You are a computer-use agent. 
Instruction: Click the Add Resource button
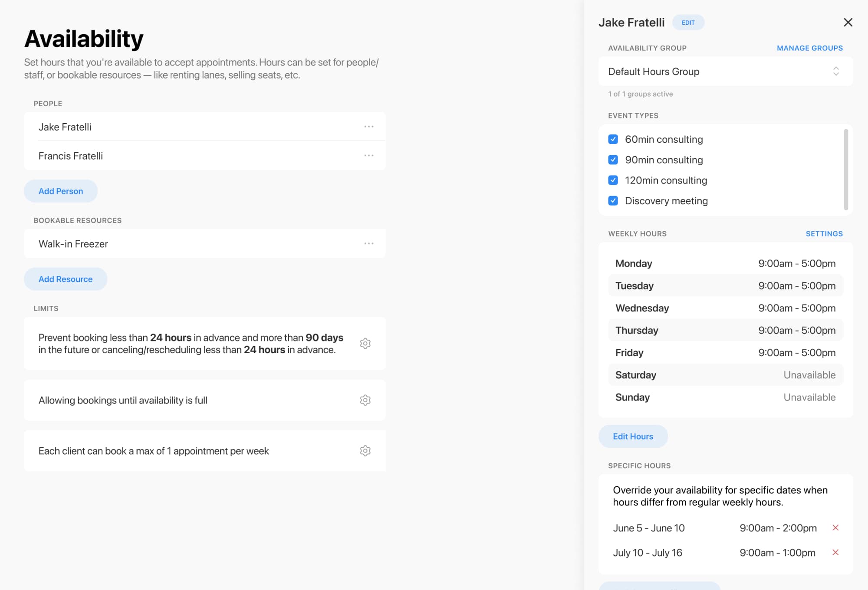(66, 279)
